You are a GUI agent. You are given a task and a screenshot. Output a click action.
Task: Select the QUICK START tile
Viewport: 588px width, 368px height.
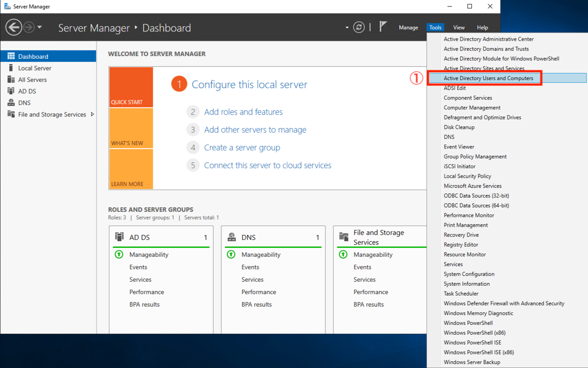click(x=131, y=87)
